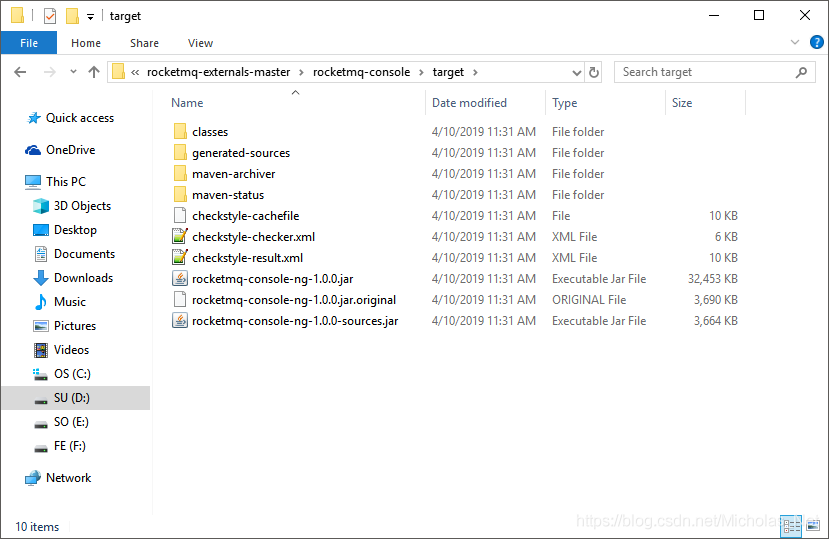Click rocketmq-console-ng-1.0.0-sources.jar Java icon
The image size is (829, 539).
180,321
